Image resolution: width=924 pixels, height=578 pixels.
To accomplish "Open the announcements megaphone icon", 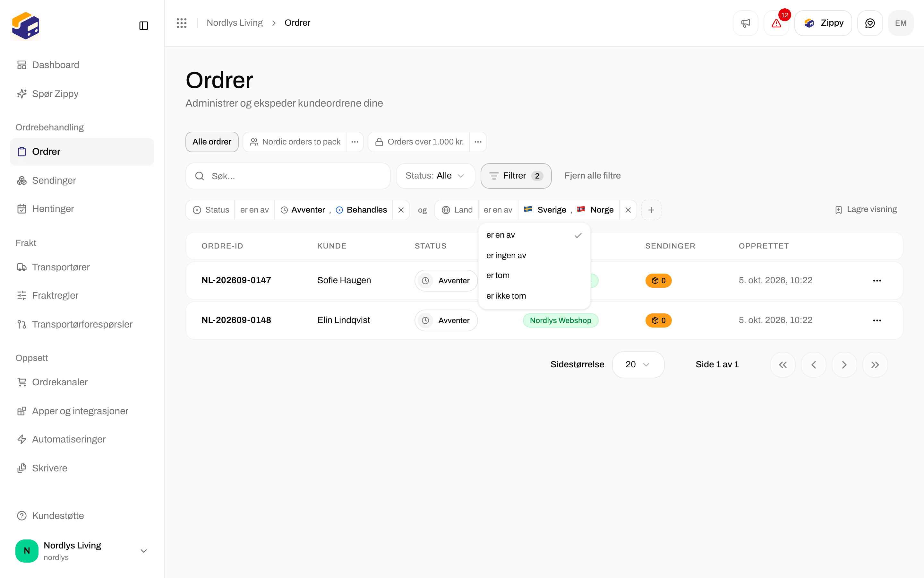I will coord(745,23).
